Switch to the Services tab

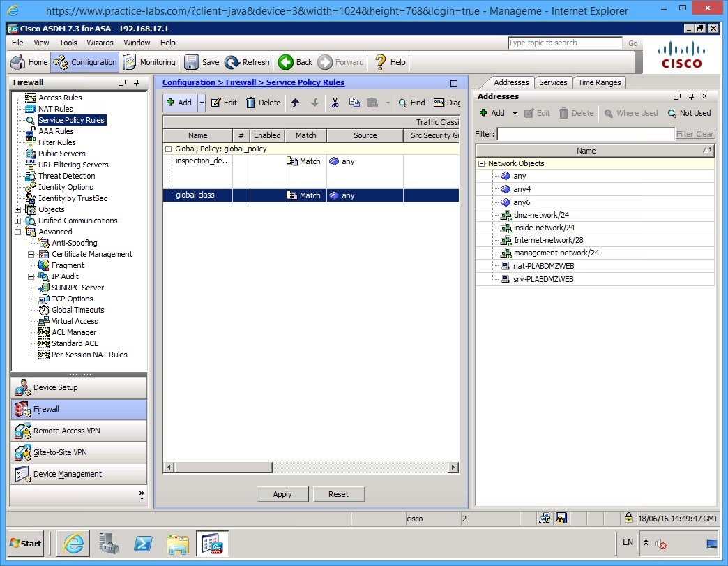click(553, 82)
